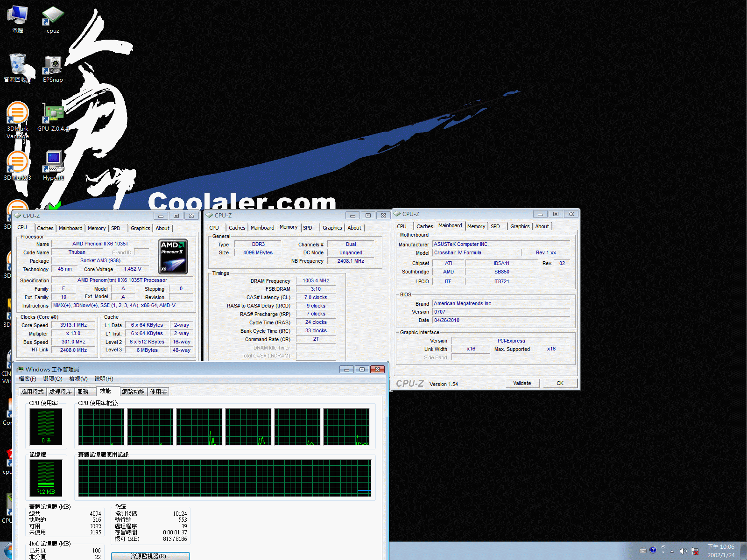This screenshot has width=747, height=560.
Task: Click the CPU usage 0 % meter
Action: (x=46, y=427)
